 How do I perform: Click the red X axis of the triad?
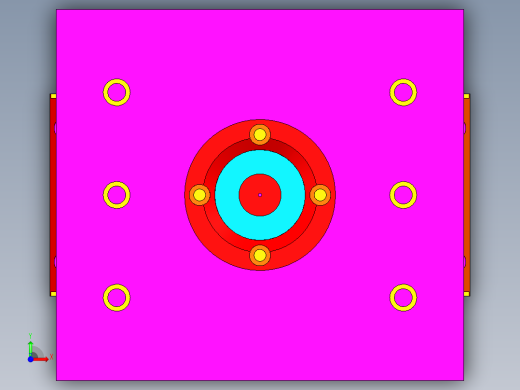pyautogui.click(x=41, y=359)
